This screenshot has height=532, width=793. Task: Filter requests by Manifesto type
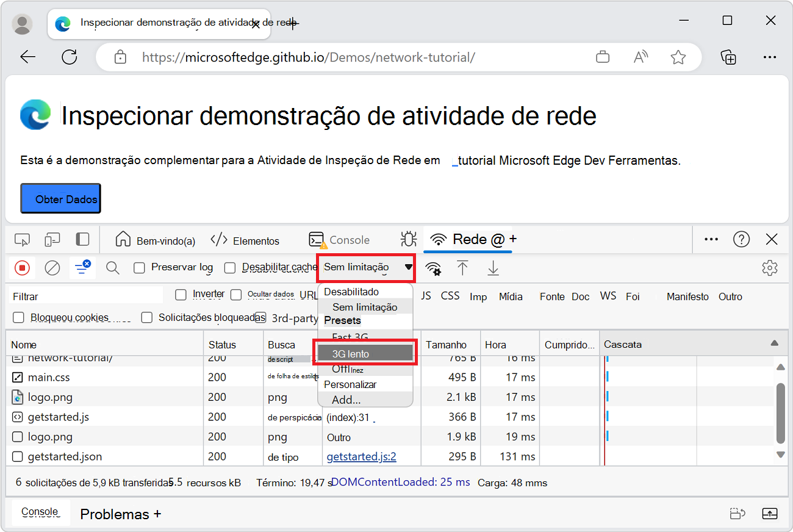[687, 297]
